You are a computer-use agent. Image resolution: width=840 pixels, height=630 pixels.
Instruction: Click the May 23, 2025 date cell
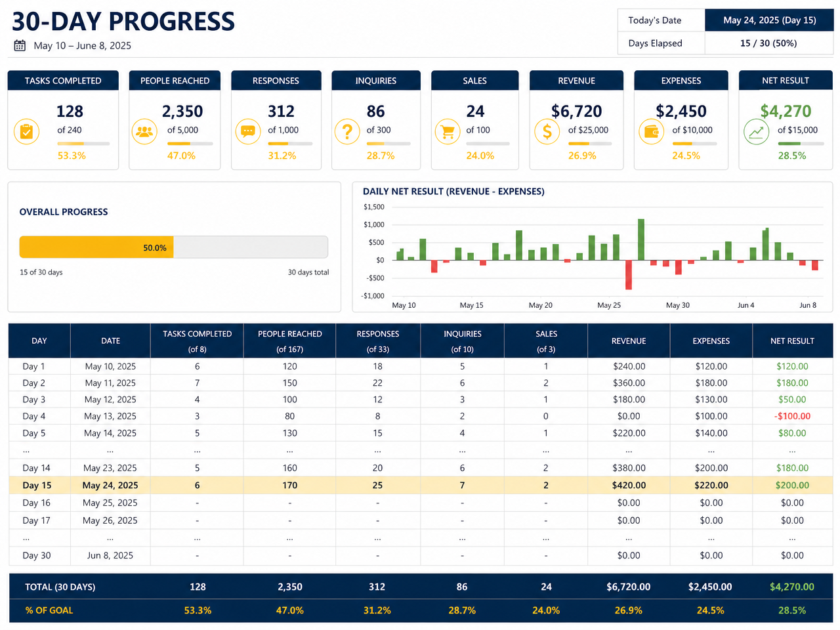(x=110, y=468)
